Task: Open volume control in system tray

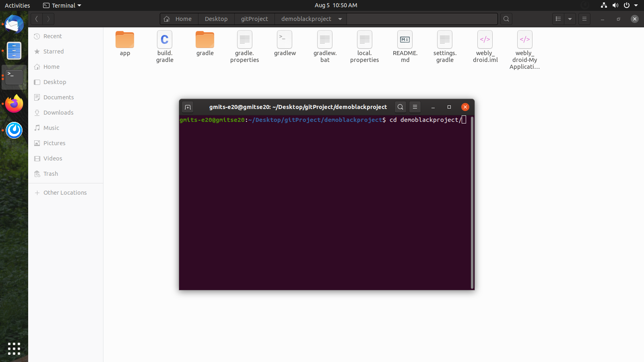Action: [x=615, y=5]
